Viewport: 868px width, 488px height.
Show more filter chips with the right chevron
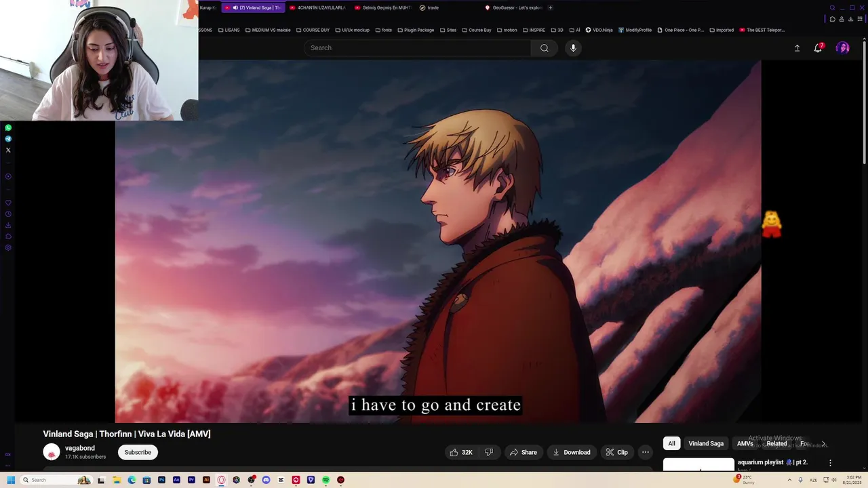[x=823, y=444]
